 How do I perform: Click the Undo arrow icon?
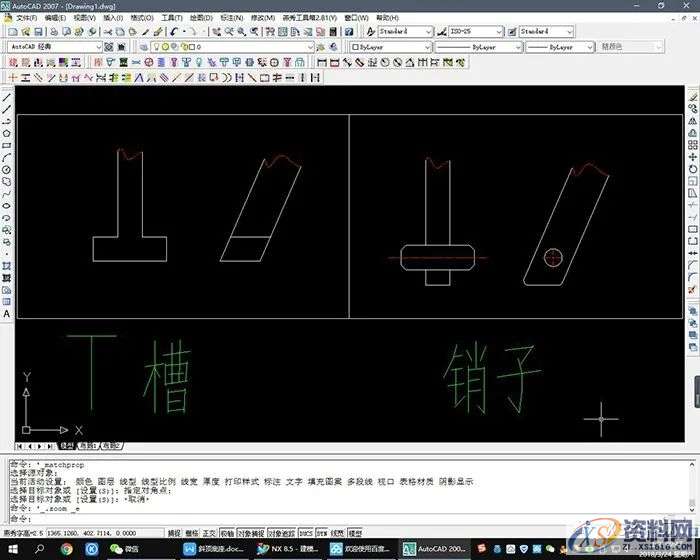pyautogui.click(x=174, y=32)
